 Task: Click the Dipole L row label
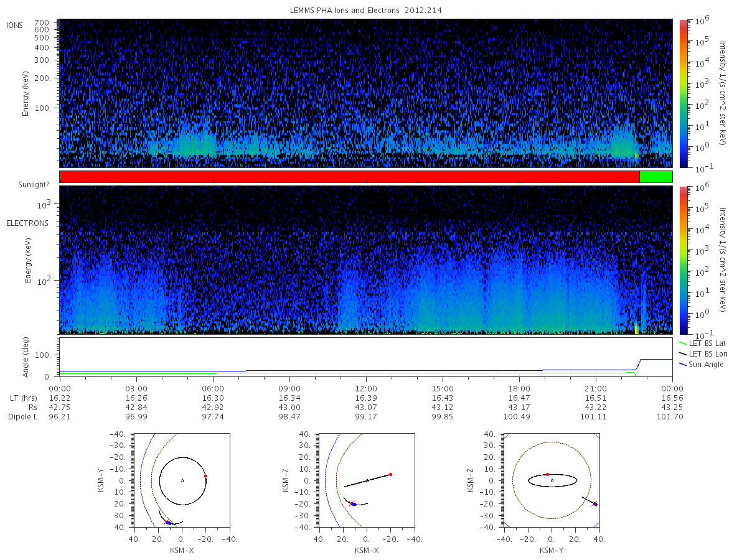pyautogui.click(x=23, y=417)
